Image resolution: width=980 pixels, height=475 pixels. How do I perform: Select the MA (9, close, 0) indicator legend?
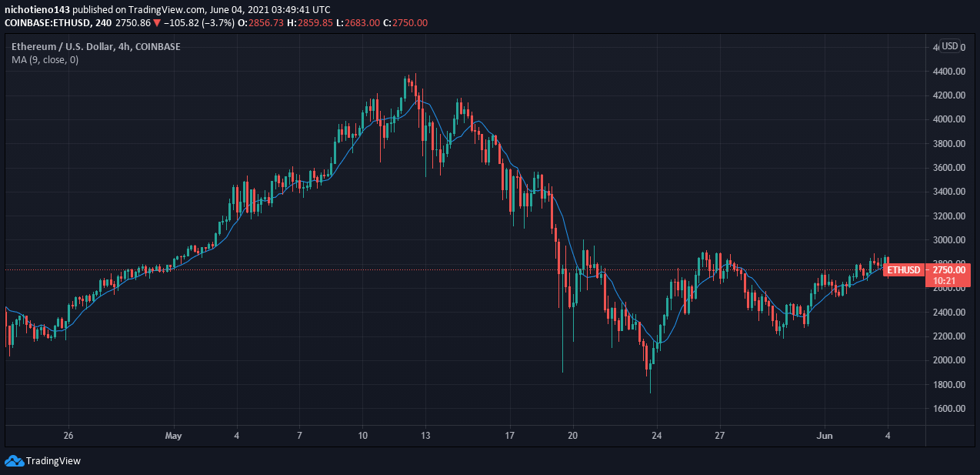coord(45,60)
